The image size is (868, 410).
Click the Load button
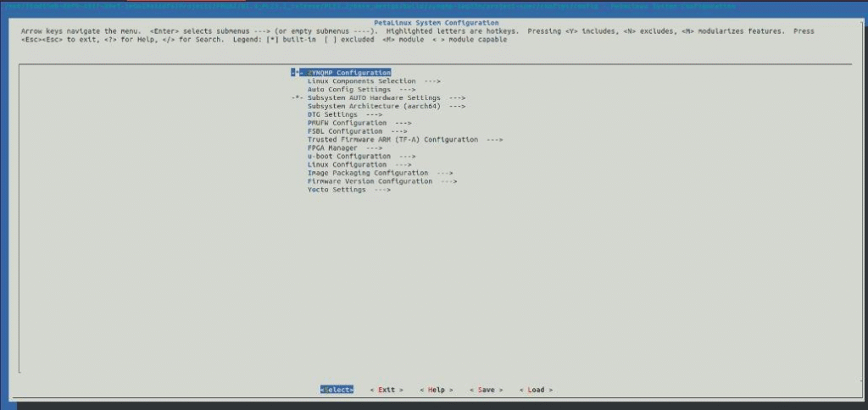536,390
